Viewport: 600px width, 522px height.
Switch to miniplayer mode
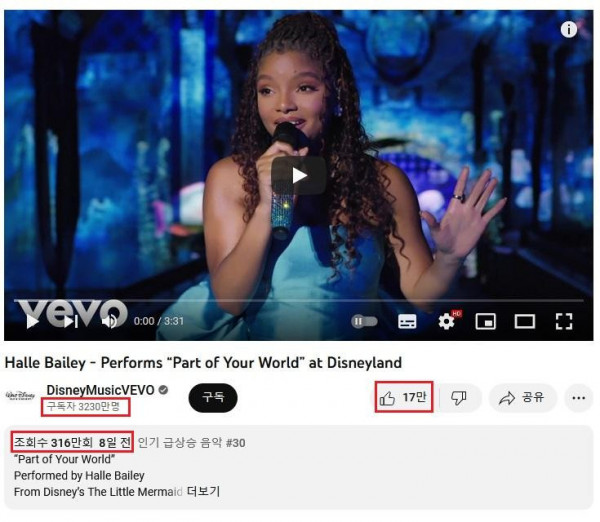coord(486,321)
